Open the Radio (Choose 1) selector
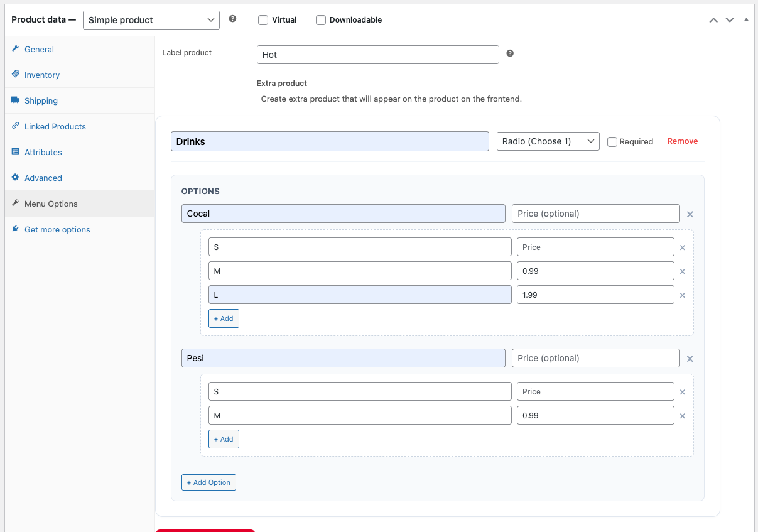 [x=548, y=141]
